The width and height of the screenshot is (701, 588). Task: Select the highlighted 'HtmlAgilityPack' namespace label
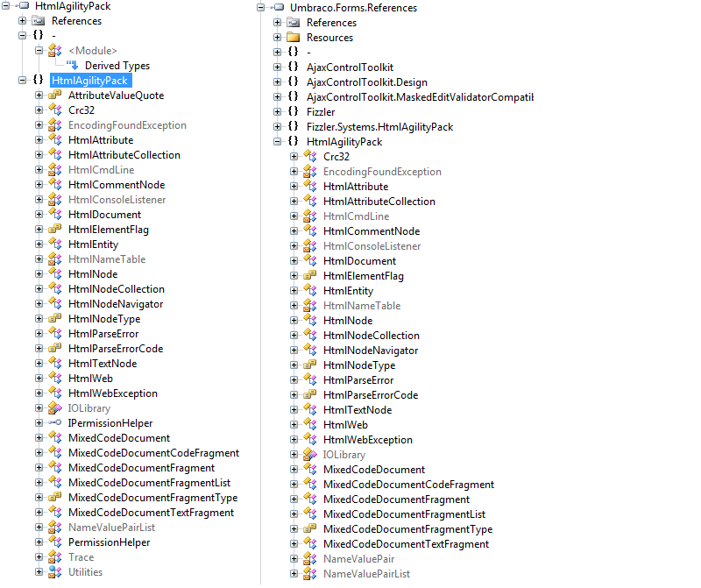90,81
